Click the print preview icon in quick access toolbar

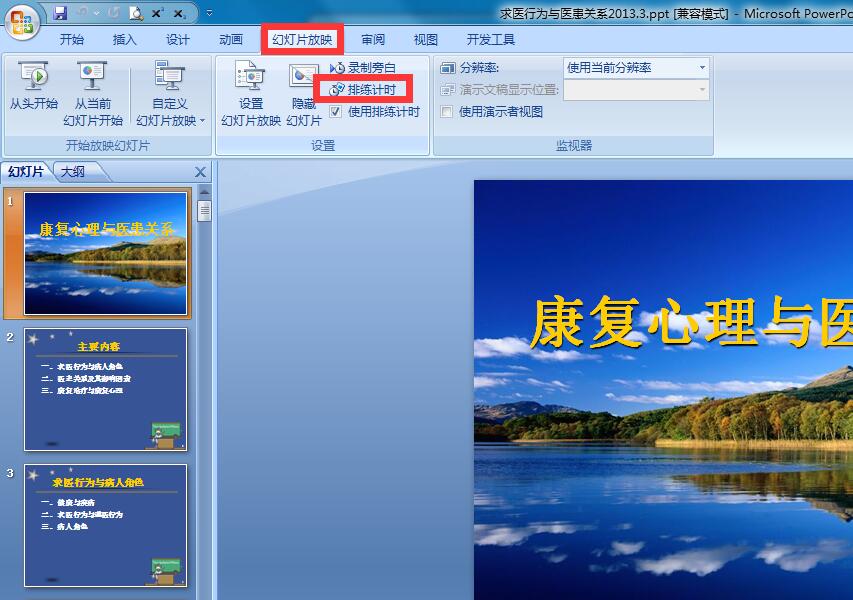pos(135,13)
